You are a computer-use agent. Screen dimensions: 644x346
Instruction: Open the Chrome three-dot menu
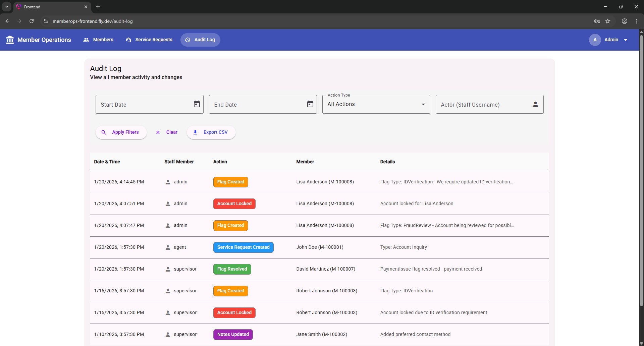pos(636,21)
